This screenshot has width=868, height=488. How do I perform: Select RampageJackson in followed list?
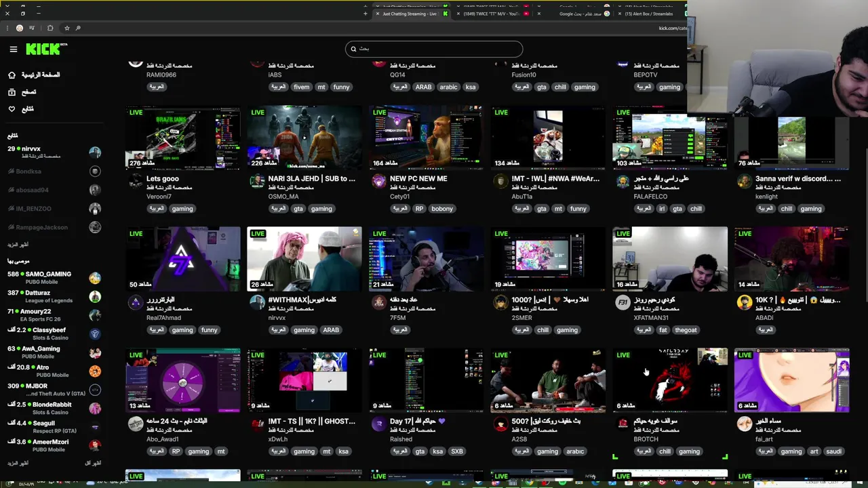(x=53, y=227)
